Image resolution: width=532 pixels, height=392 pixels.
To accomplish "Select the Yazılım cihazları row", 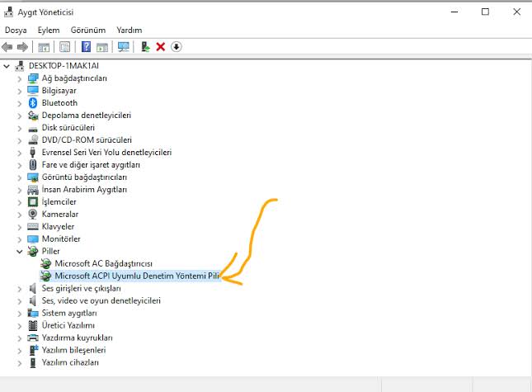I will [70, 362].
